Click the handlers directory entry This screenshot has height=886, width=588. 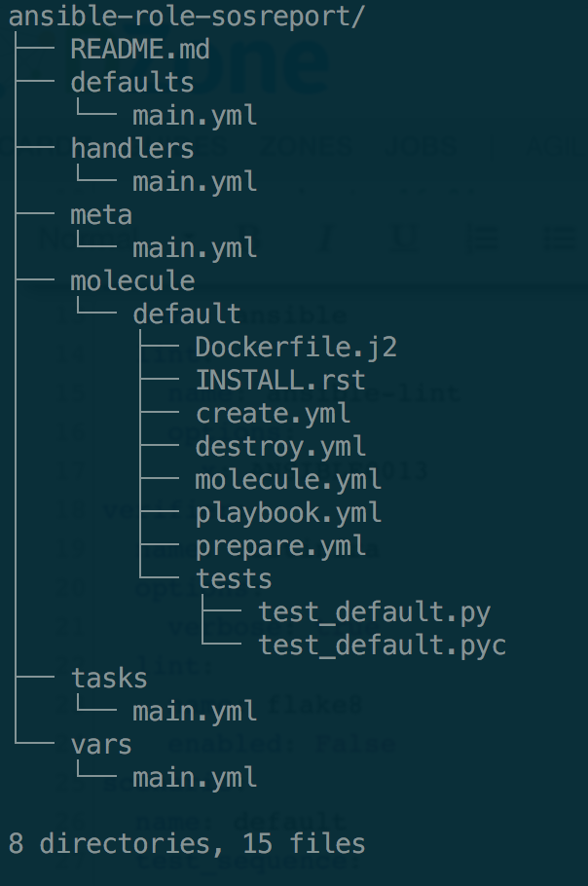pyautogui.click(x=132, y=149)
